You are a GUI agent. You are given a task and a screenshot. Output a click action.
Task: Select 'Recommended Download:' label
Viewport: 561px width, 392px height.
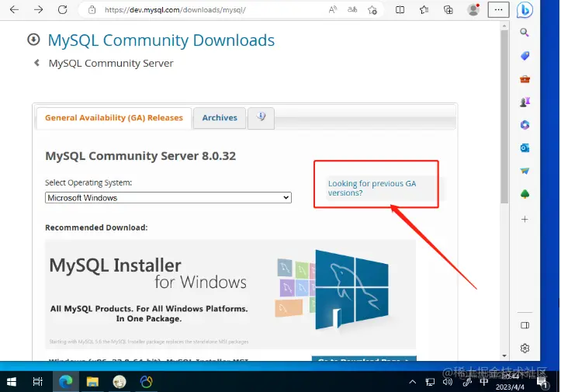[x=96, y=227]
